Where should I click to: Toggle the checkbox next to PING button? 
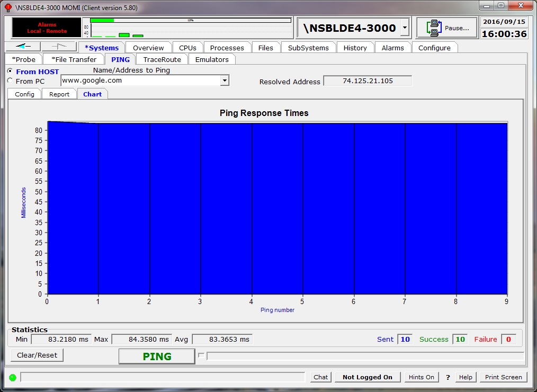201,355
